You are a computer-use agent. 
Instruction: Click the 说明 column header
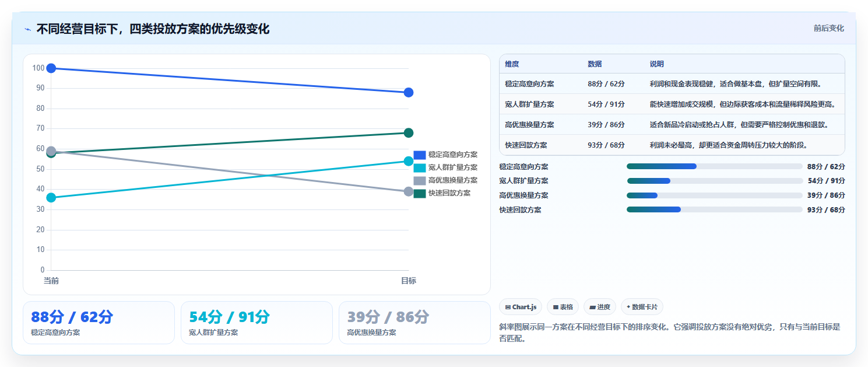click(x=657, y=64)
